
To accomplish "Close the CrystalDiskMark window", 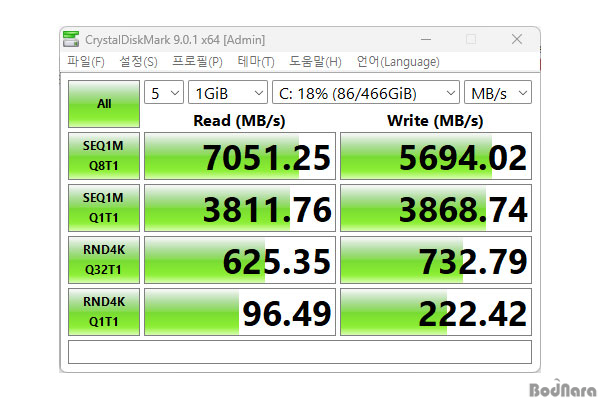I will (516, 39).
